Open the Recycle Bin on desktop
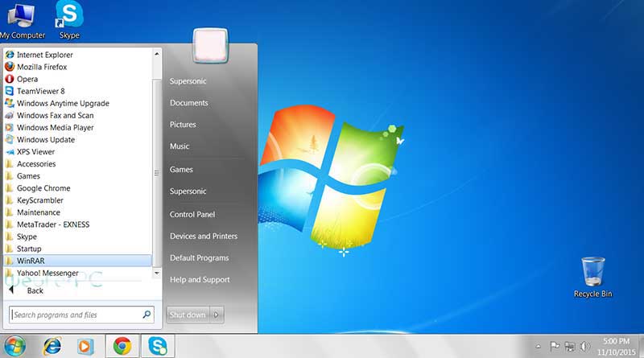 [x=592, y=273]
